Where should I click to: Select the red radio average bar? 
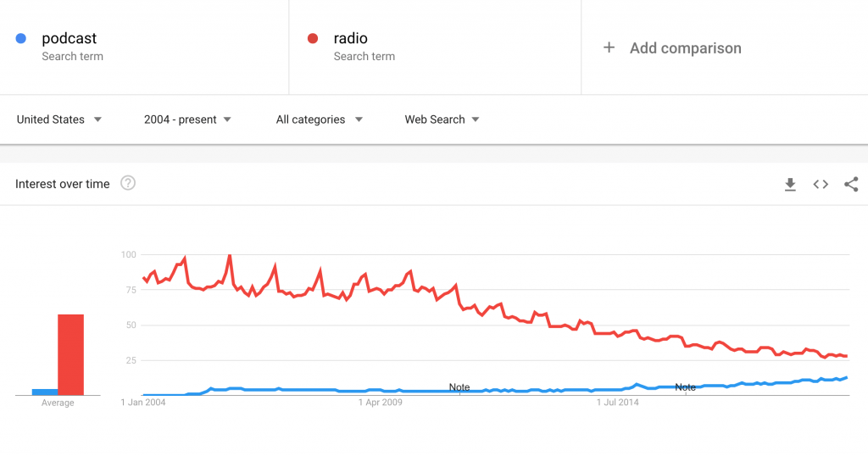[71, 355]
